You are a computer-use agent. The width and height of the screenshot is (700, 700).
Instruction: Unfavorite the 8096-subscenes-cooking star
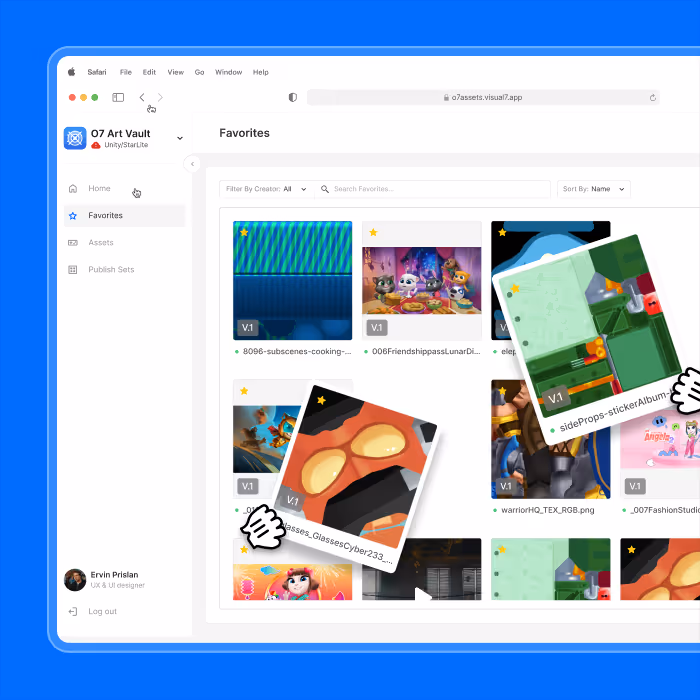244,233
